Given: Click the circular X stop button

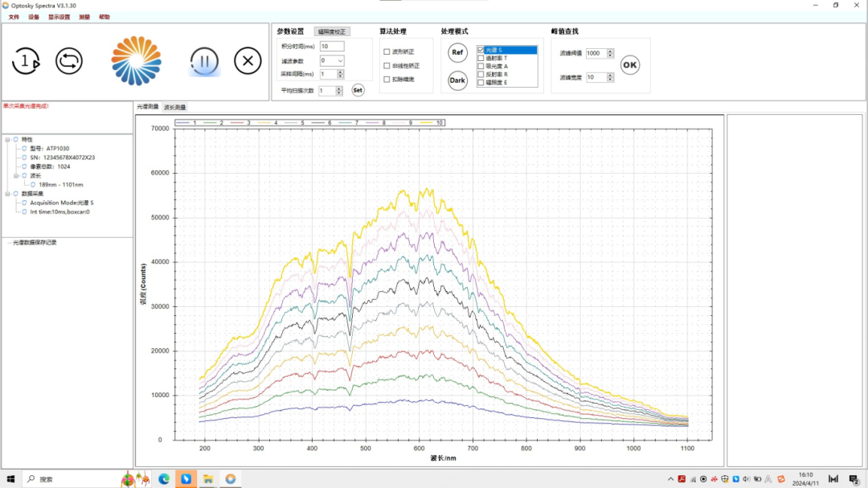Looking at the screenshot, I should pos(248,61).
